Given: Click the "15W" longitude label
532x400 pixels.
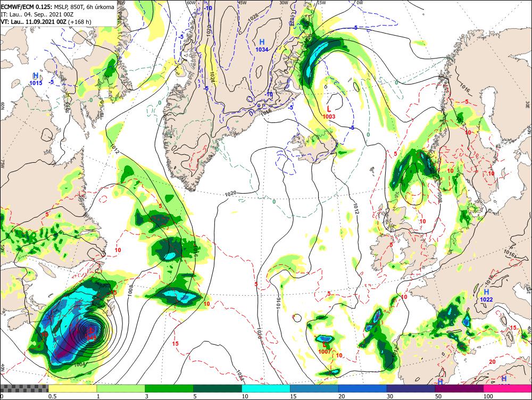Looking at the screenshot, I should pyautogui.click(x=321, y=3).
